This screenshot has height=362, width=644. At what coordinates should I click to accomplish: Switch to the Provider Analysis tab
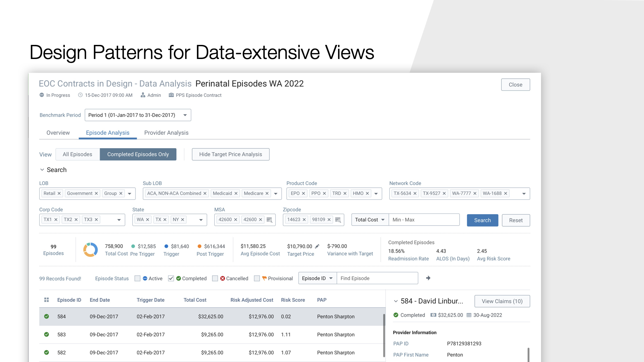click(x=166, y=133)
